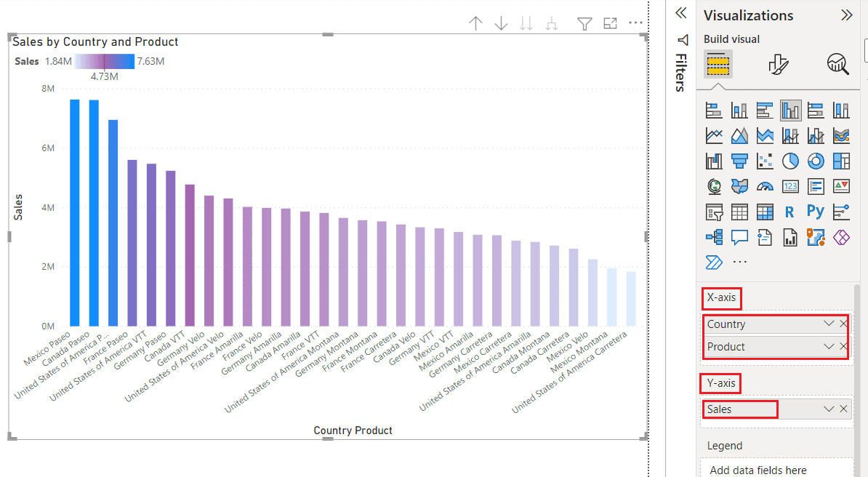Click the drill down arrow above the chart

point(501,23)
